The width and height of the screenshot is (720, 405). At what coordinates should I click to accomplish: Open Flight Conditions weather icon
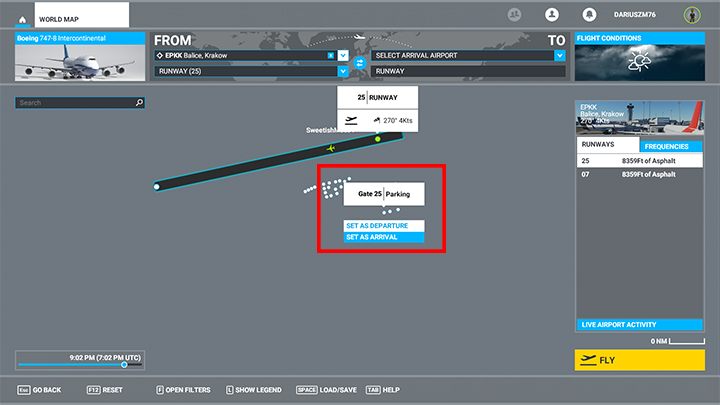tap(639, 63)
